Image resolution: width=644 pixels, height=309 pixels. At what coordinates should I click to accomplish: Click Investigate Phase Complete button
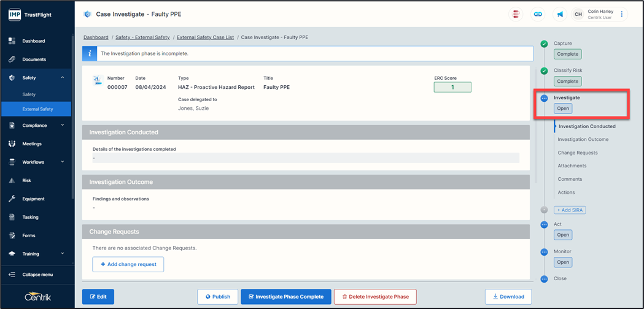pos(285,297)
